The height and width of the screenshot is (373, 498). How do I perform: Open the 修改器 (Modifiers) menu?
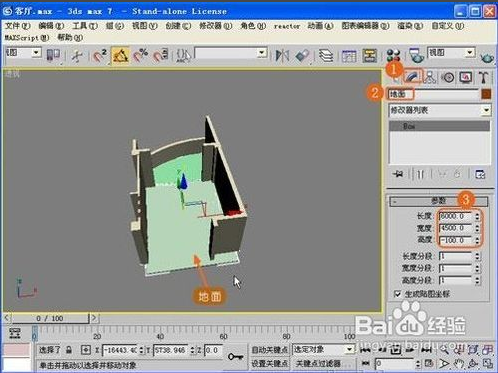pos(215,26)
